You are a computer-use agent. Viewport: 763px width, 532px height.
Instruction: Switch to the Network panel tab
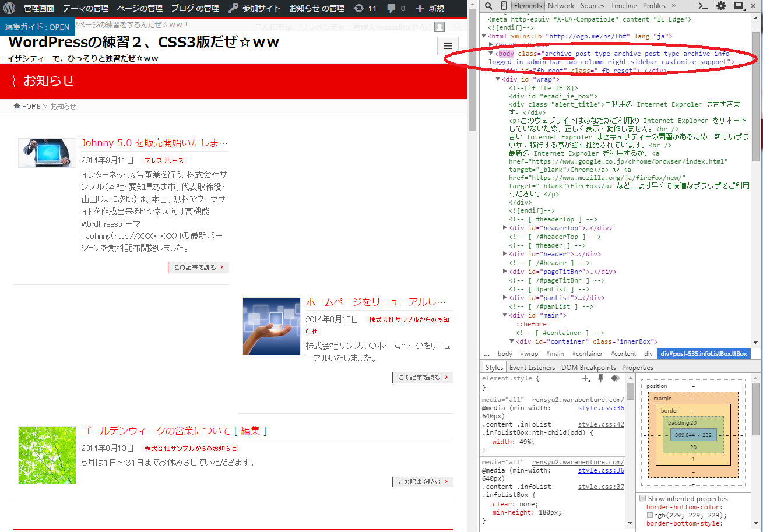561,6
